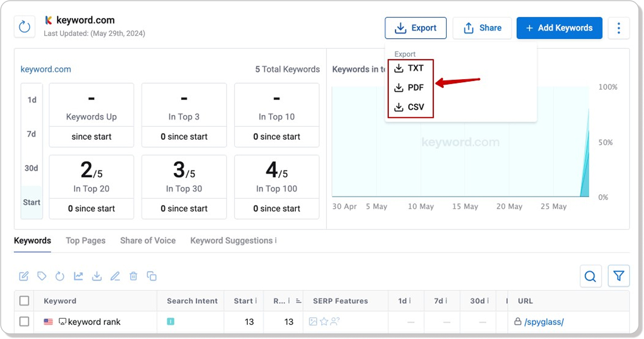Click the 'Last Updated: (May 29th, 2024)' text
Image resolution: width=644 pixels, height=339 pixels.
click(x=95, y=33)
